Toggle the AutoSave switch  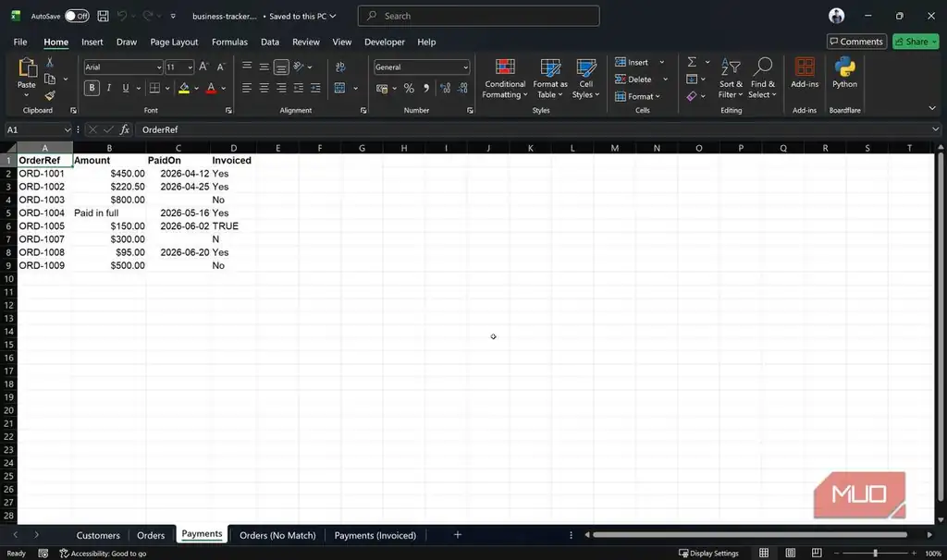coord(77,17)
